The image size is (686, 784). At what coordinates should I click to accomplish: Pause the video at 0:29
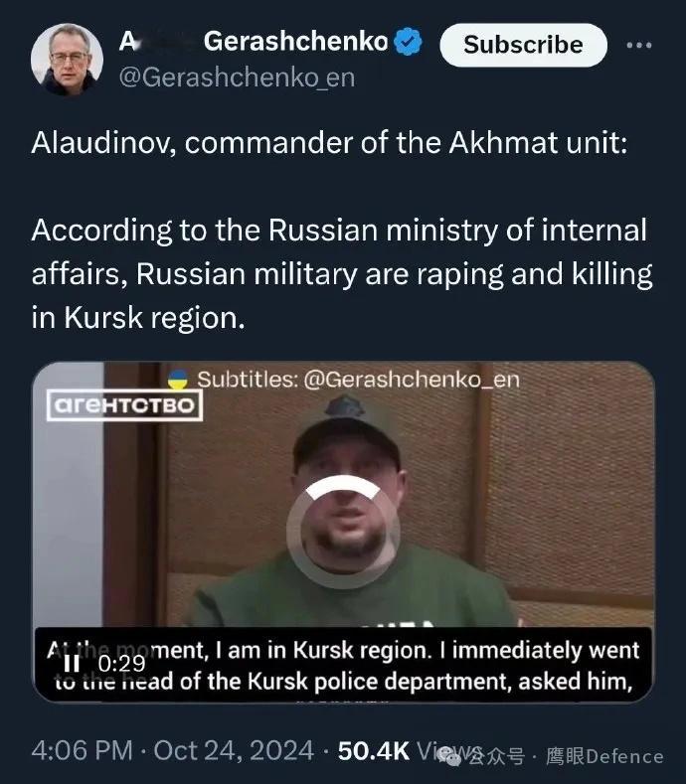tap(72, 664)
